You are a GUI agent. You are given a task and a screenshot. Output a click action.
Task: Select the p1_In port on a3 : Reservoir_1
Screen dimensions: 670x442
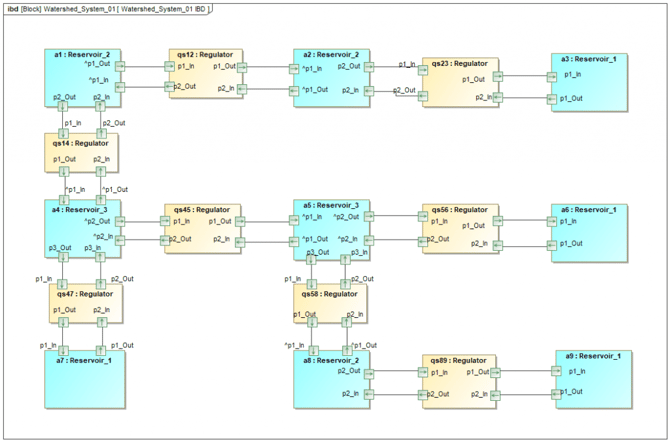552,77
